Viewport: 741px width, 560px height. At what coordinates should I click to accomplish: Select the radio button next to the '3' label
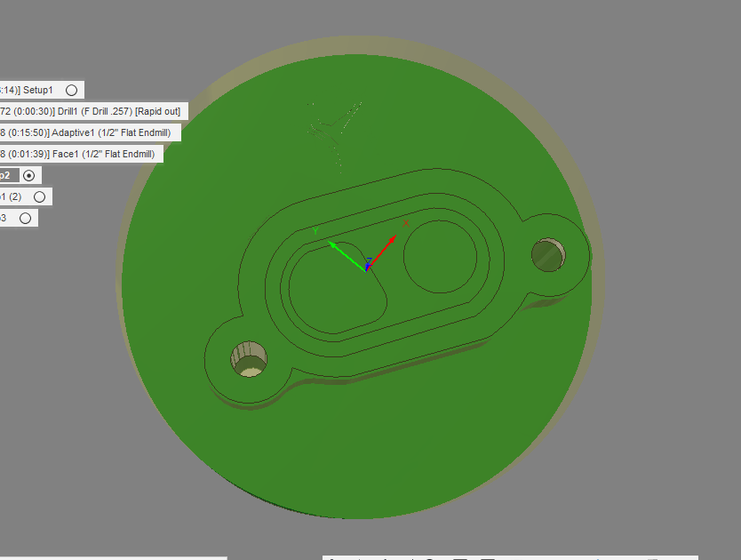click(x=25, y=217)
